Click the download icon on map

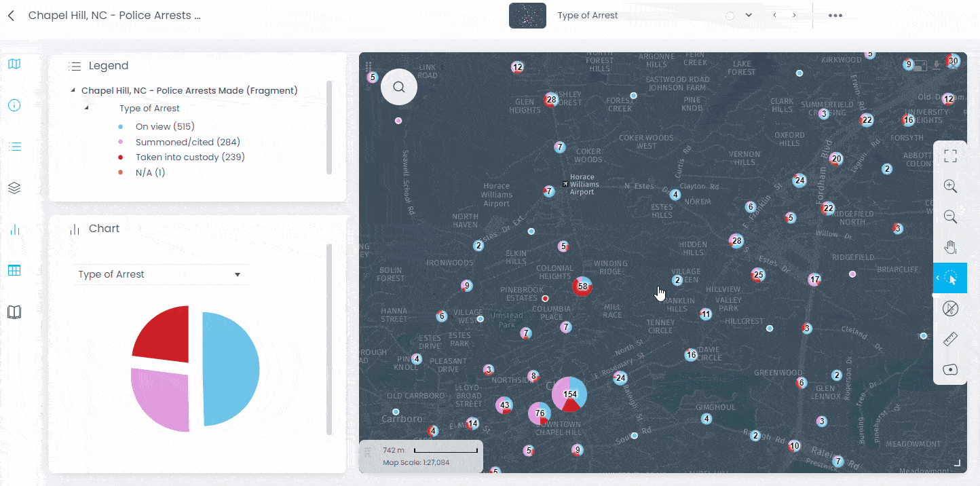pyautogui.click(x=937, y=66)
